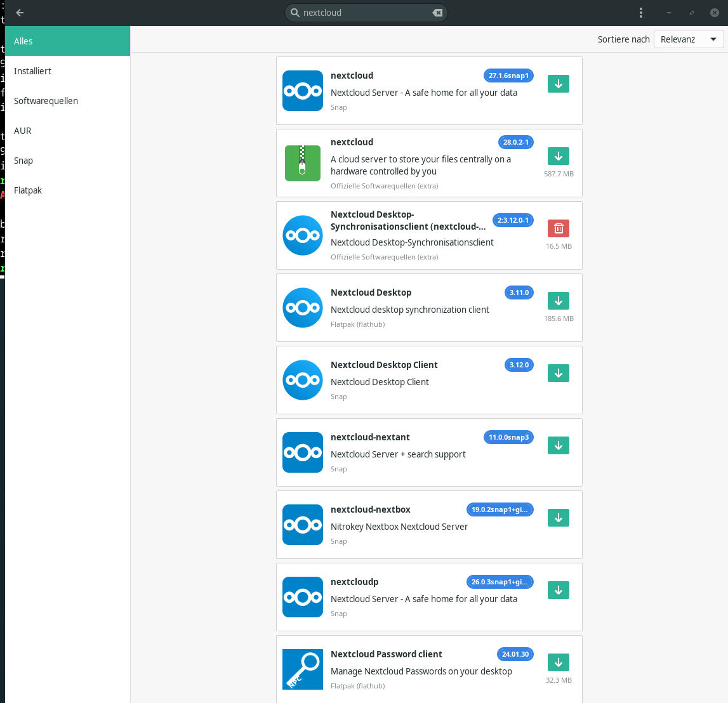Image resolution: width=728 pixels, height=703 pixels.
Task: Click the 32.3 MB size label
Action: pyautogui.click(x=559, y=680)
